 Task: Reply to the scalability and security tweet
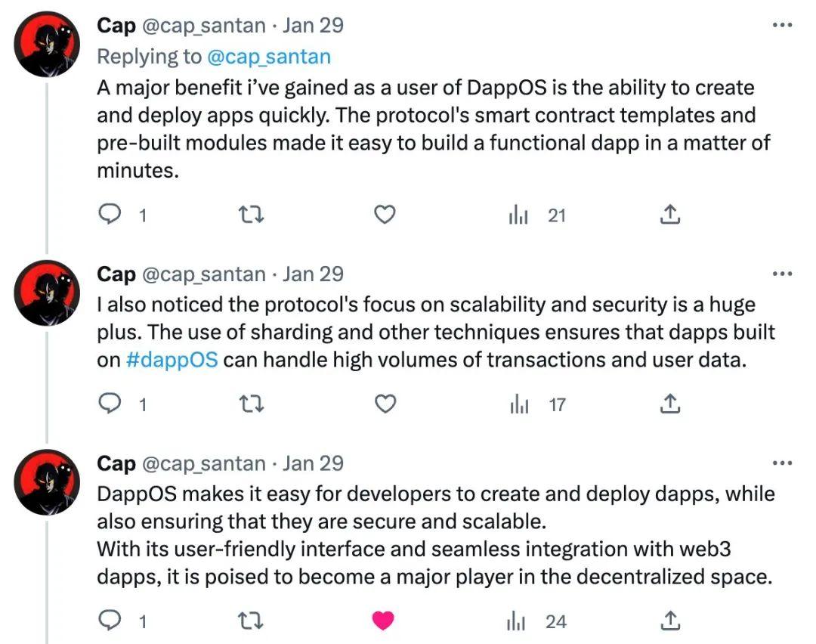111,405
